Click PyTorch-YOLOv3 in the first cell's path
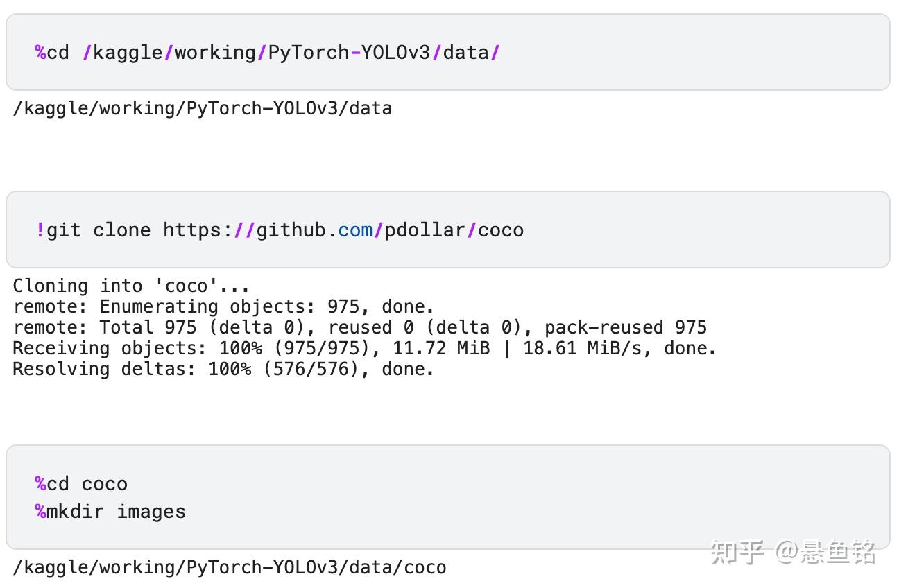 pyautogui.click(x=349, y=53)
